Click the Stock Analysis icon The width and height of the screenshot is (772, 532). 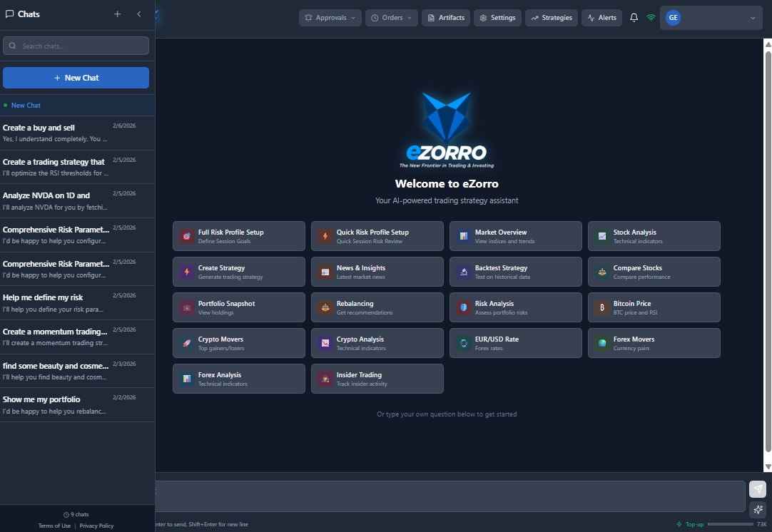[601, 236]
